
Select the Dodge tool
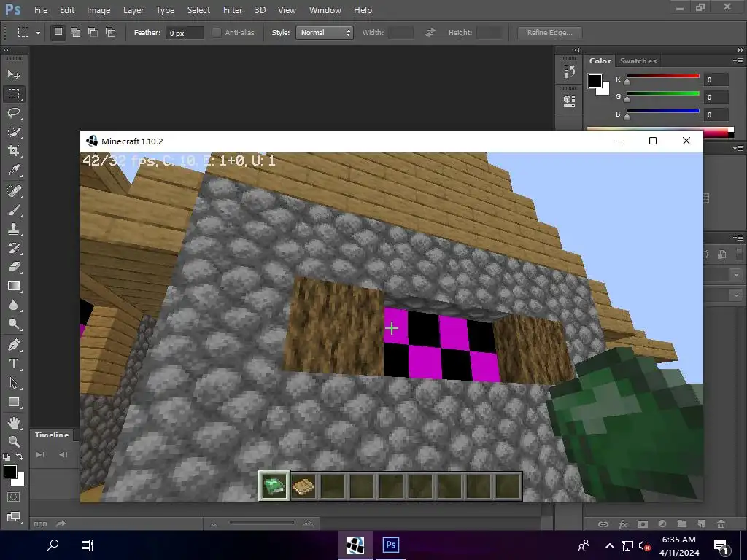click(14, 324)
